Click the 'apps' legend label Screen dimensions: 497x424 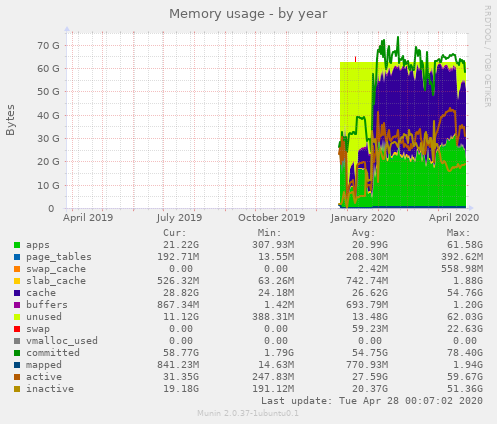(38, 245)
